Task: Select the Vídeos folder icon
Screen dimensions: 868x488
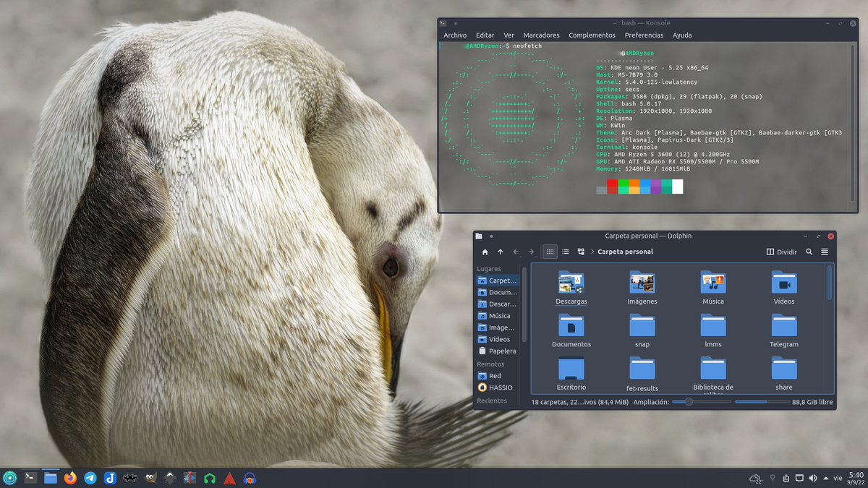Action: coord(784,283)
